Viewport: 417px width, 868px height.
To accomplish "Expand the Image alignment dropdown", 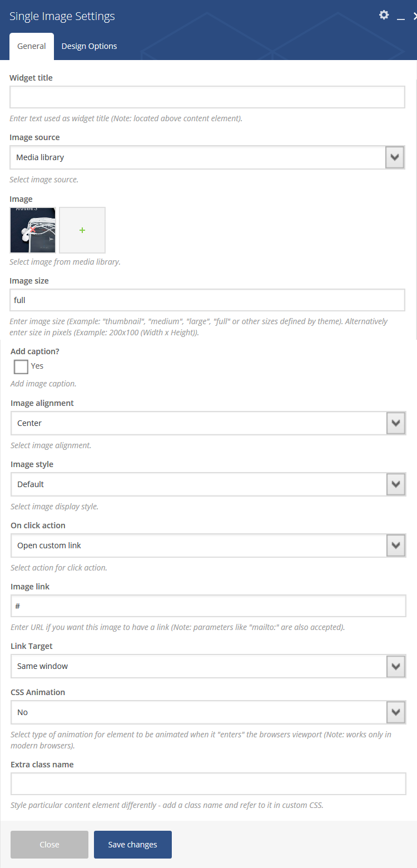I will (209, 423).
